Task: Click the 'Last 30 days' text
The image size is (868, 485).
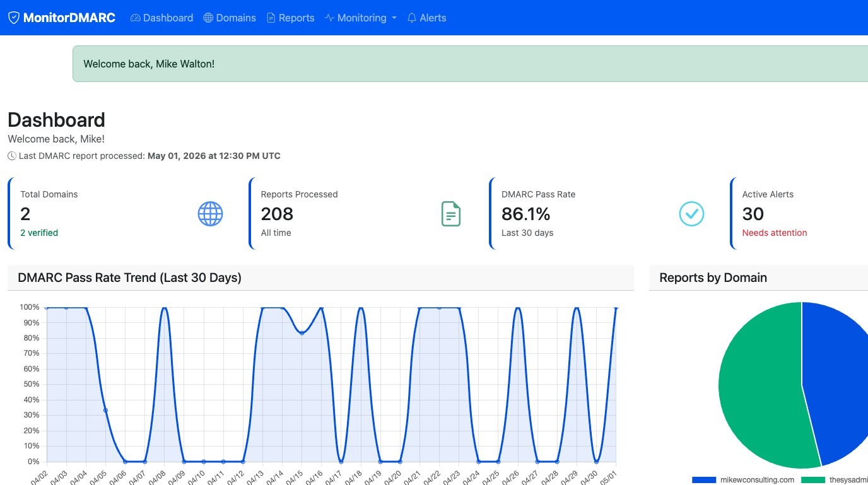Action: 527,233
